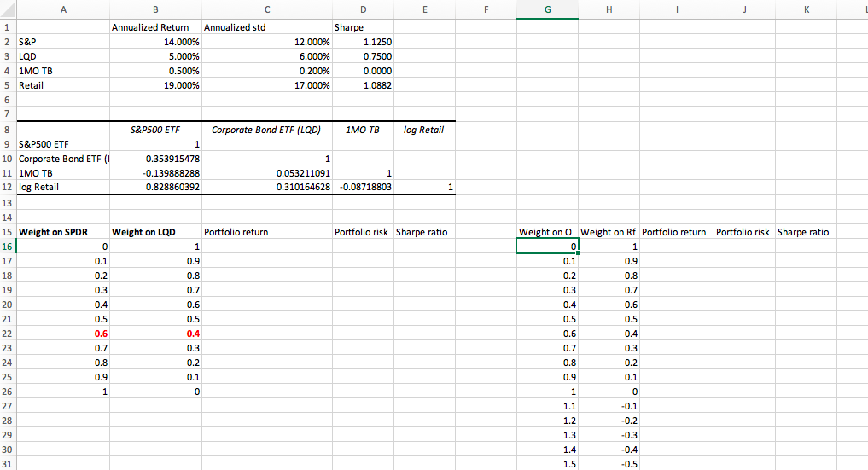Viewport: 868px width, 470px height.
Task: Click the 'Weight on SPDR' header
Action: [x=63, y=232]
